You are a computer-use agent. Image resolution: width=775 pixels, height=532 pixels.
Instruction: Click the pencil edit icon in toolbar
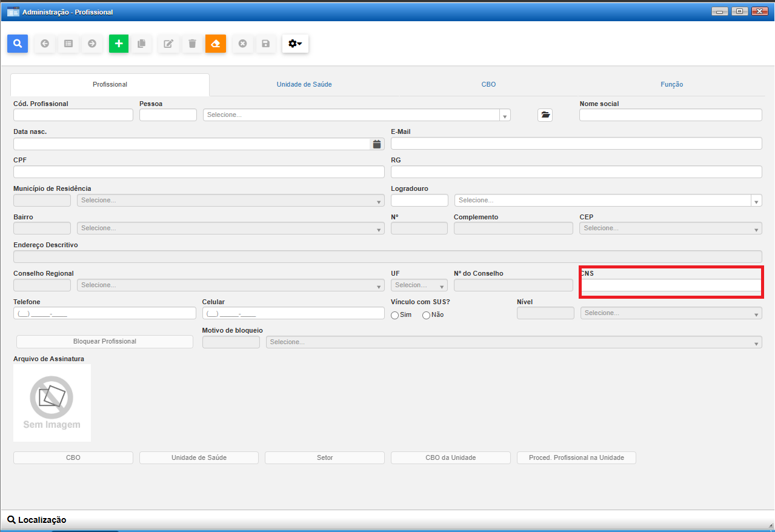coord(168,44)
